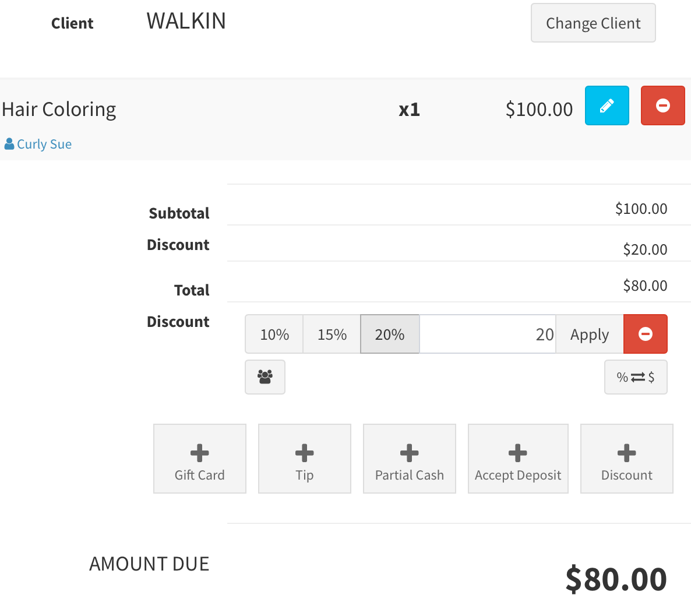691x616 pixels.
Task: Focus the discount amount input field
Action: pos(487,334)
